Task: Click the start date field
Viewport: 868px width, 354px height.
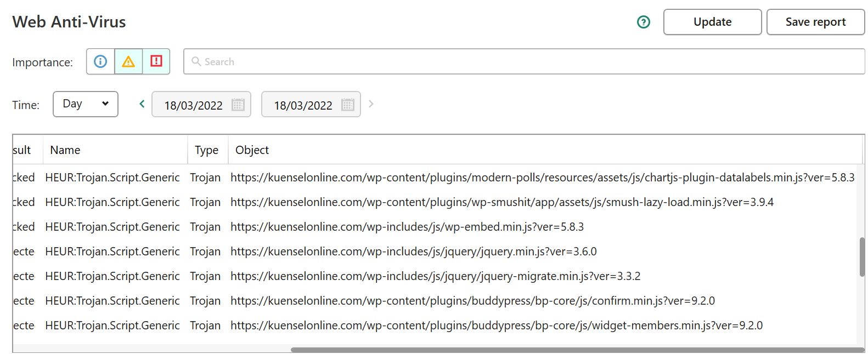Action: [201, 104]
